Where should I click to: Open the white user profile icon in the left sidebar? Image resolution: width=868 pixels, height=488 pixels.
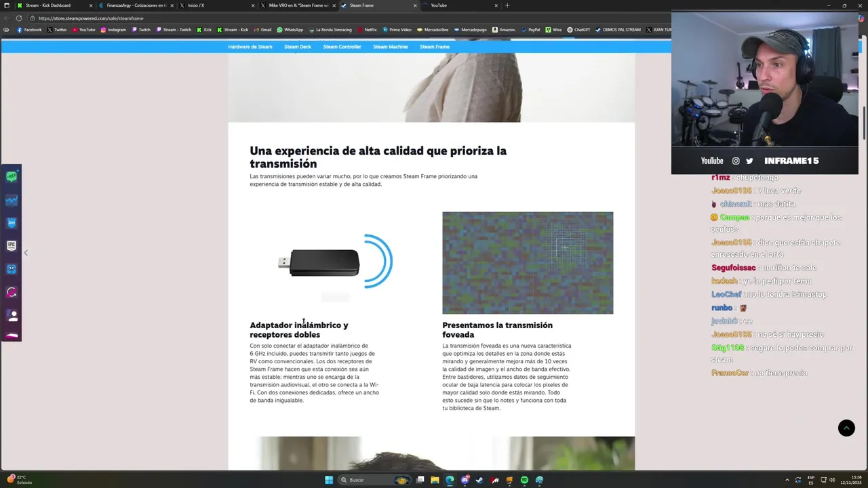pos(12,315)
